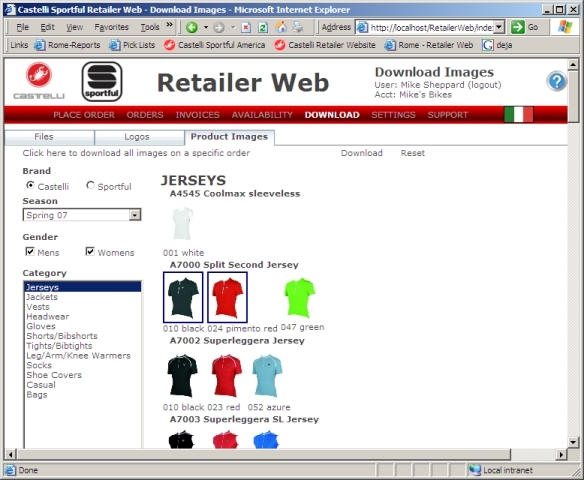
Task: Click the Local intranet zone icon
Action: (x=474, y=470)
